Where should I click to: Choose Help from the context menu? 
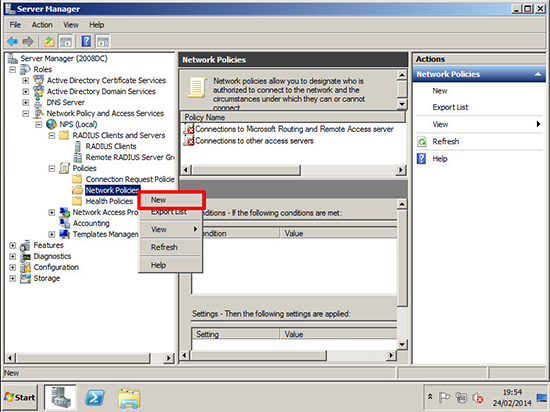click(x=171, y=265)
